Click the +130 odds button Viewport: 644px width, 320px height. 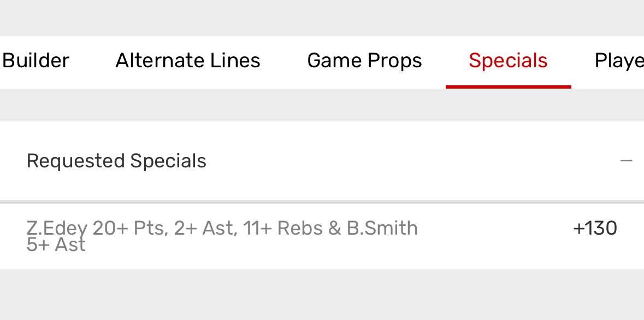pyautogui.click(x=595, y=228)
